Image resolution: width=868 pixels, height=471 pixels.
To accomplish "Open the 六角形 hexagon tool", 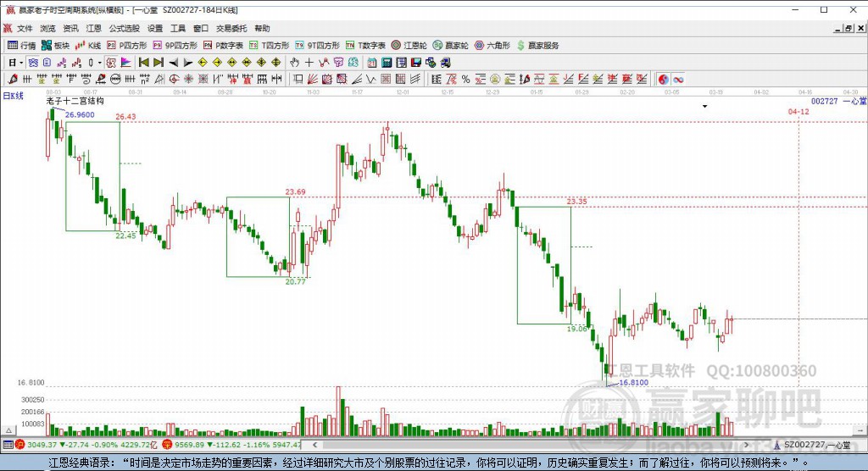I will click(x=492, y=46).
